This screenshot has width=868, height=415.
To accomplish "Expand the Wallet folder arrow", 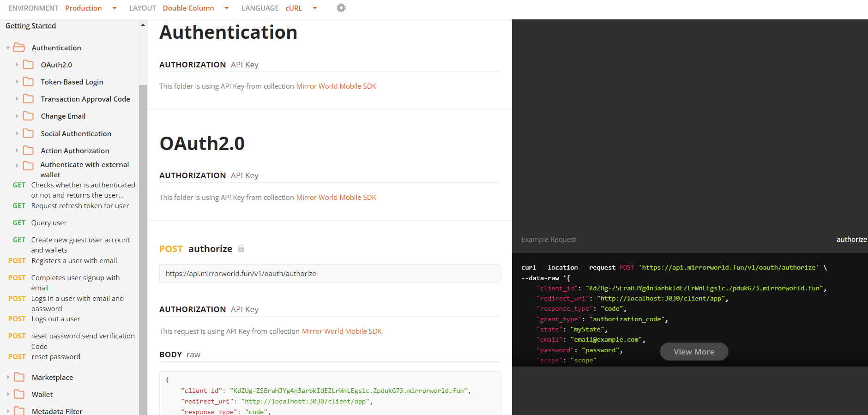I will point(8,394).
